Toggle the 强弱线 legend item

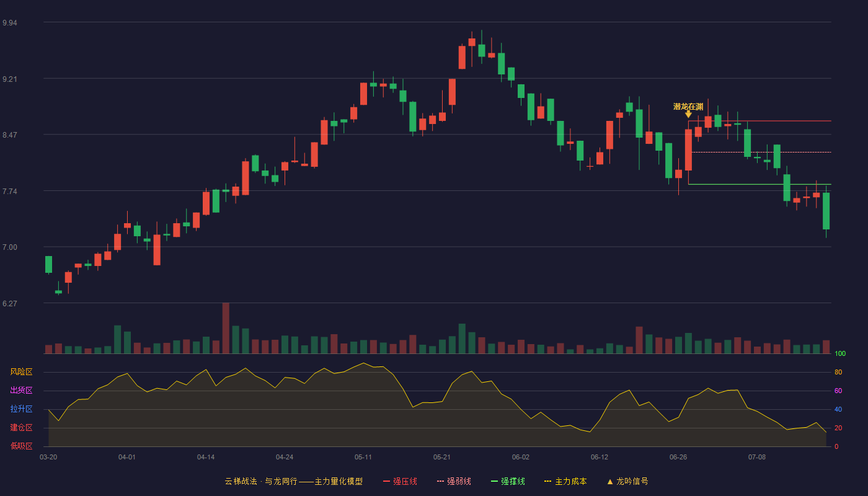pyautogui.click(x=454, y=481)
